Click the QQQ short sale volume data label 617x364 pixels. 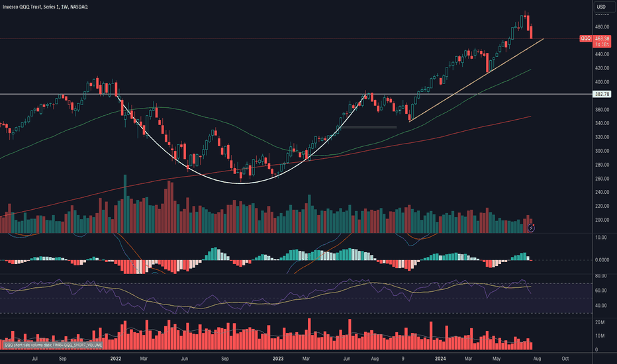click(54, 345)
